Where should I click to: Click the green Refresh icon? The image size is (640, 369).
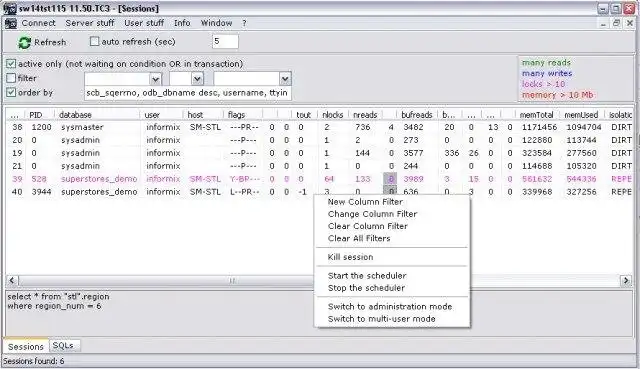pyautogui.click(x=24, y=42)
